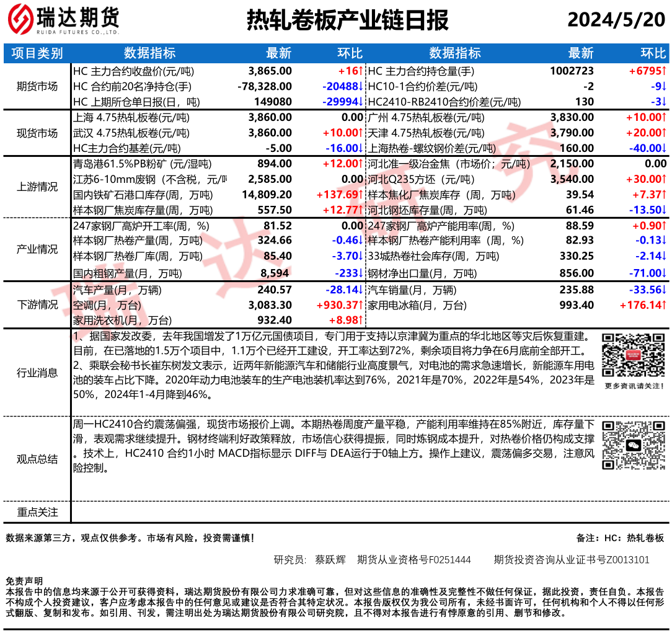
Task: Click 江苏6-10mm废钢 label
Action: pyautogui.click(x=150, y=179)
